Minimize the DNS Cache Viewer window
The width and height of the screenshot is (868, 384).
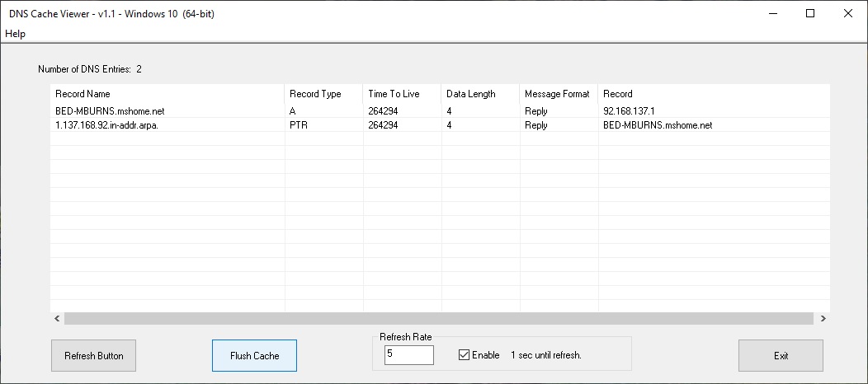(x=773, y=14)
